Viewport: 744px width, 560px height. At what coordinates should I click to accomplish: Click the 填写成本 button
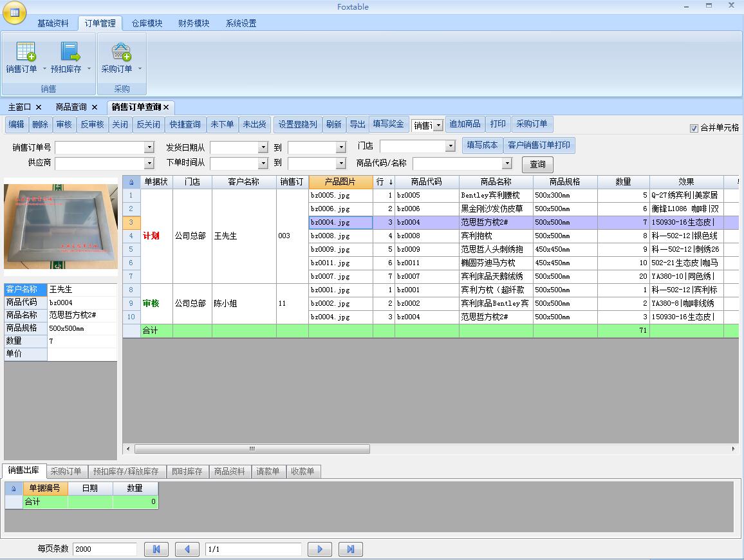(482, 145)
